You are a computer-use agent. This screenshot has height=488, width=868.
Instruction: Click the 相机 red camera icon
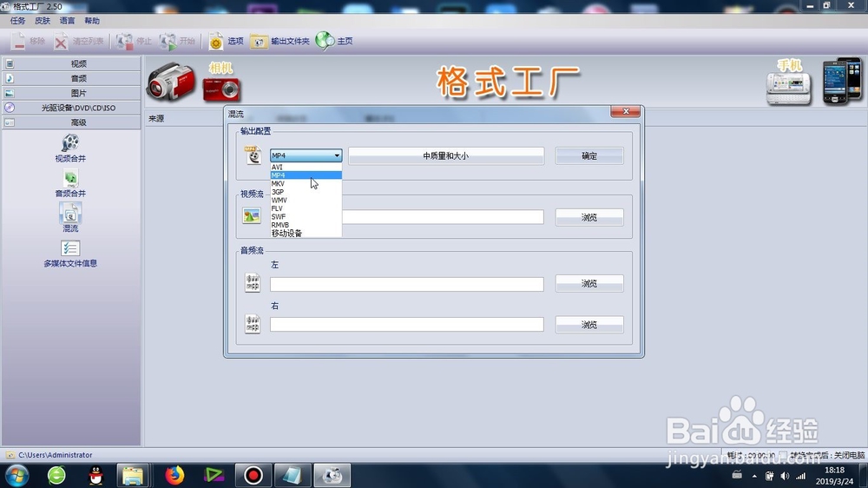coord(221,89)
